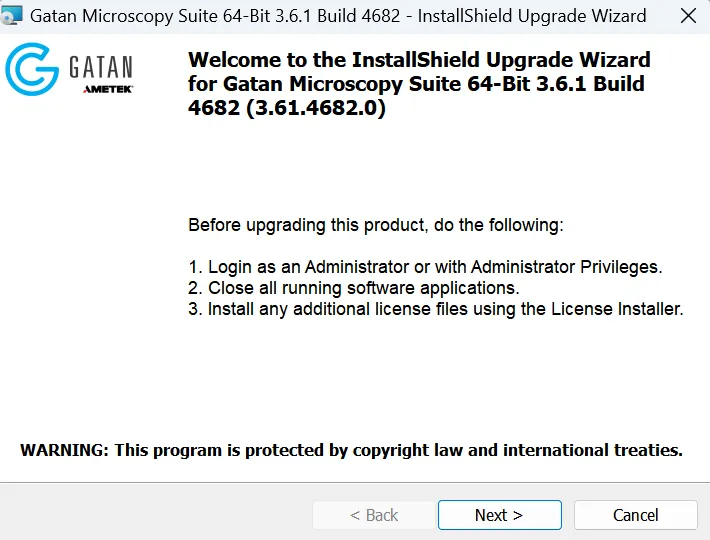The image size is (710, 540).
Task: Click the Install additional license files line
Action: pyautogui.click(x=436, y=309)
